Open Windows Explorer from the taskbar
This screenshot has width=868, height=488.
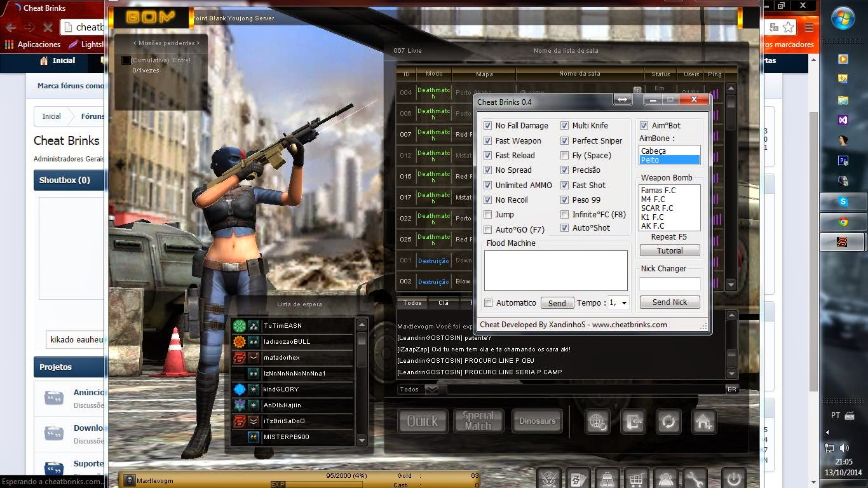843,100
